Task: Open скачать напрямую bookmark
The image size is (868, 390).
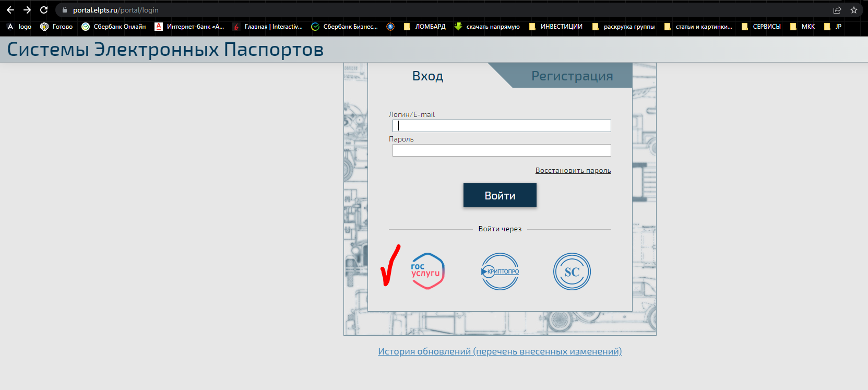Action: click(x=487, y=27)
